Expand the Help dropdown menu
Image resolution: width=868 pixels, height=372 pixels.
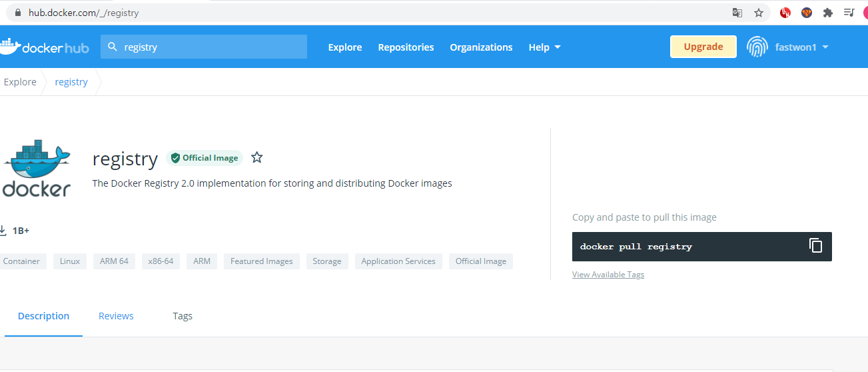tap(544, 47)
